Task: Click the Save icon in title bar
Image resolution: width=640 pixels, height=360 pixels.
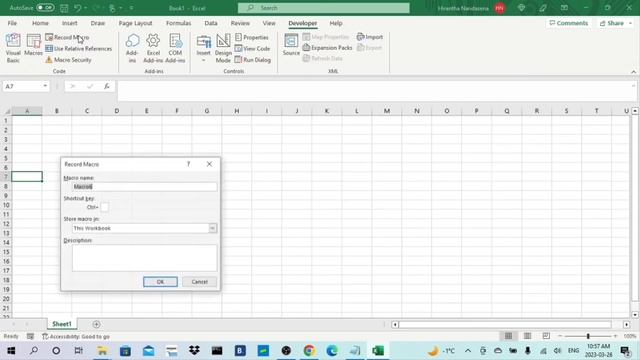Action: pyautogui.click(x=64, y=8)
